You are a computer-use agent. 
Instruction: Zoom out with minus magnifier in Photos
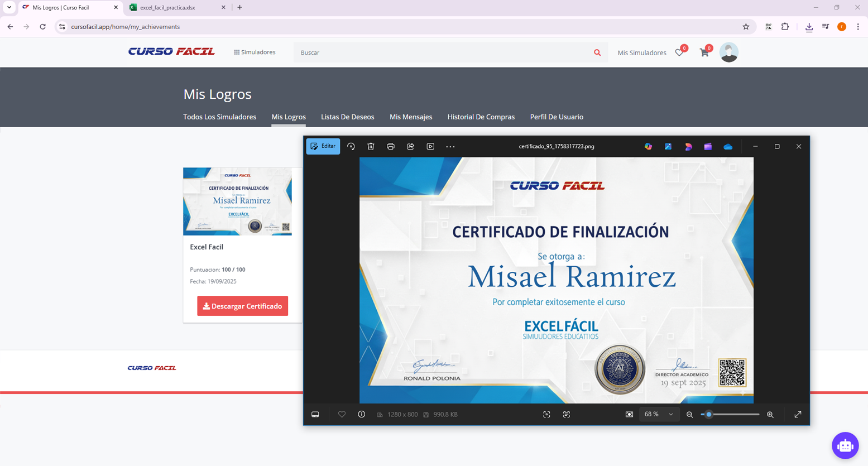click(x=690, y=415)
